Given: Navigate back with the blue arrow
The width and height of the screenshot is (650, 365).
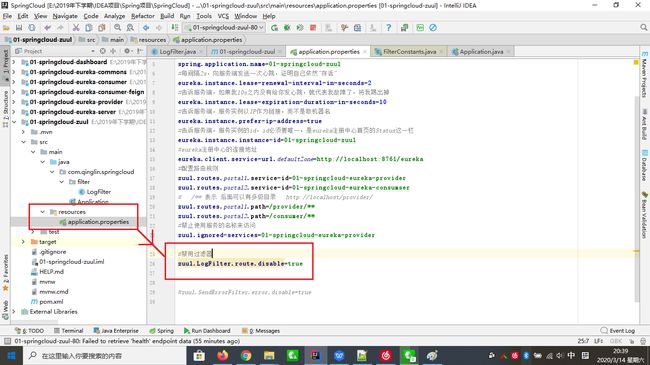Looking at the screenshot, I should (146, 28).
